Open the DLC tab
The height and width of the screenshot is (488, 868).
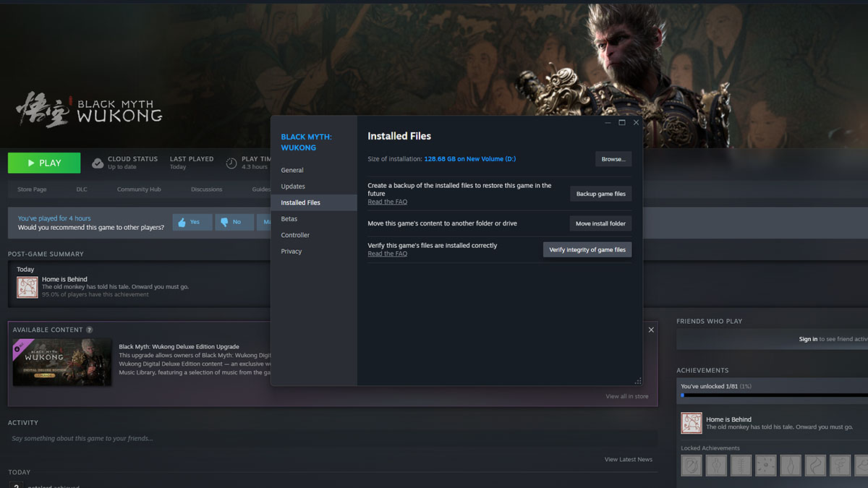(81, 189)
